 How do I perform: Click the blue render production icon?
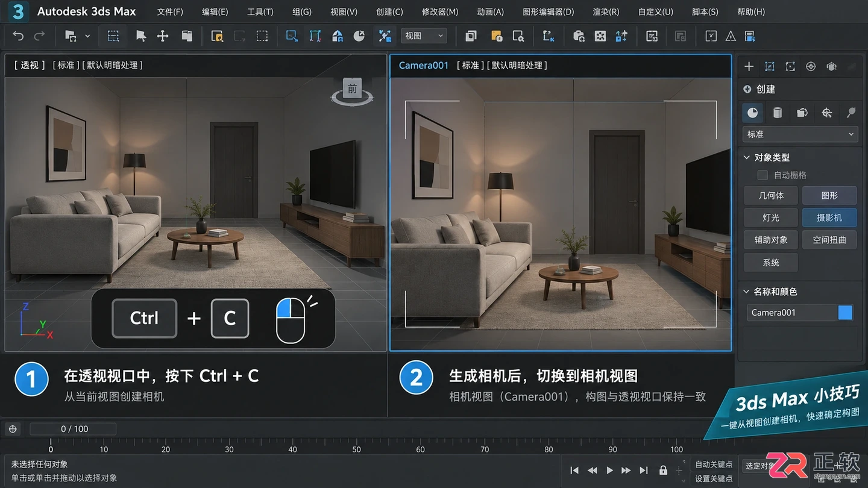coord(750,36)
